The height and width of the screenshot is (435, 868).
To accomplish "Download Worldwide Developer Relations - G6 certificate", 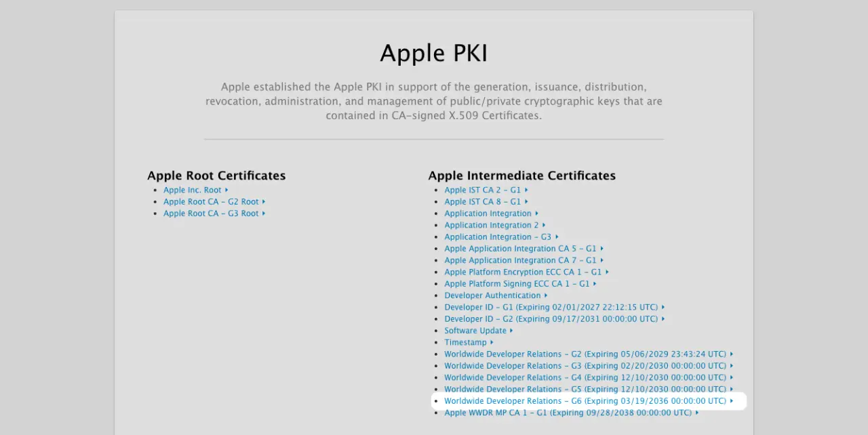I will click(589, 401).
